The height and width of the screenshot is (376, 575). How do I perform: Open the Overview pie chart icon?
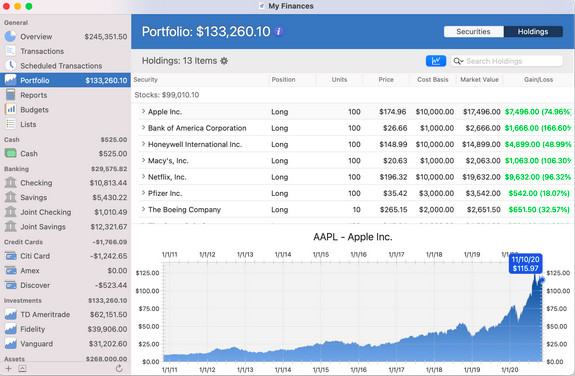click(x=10, y=36)
